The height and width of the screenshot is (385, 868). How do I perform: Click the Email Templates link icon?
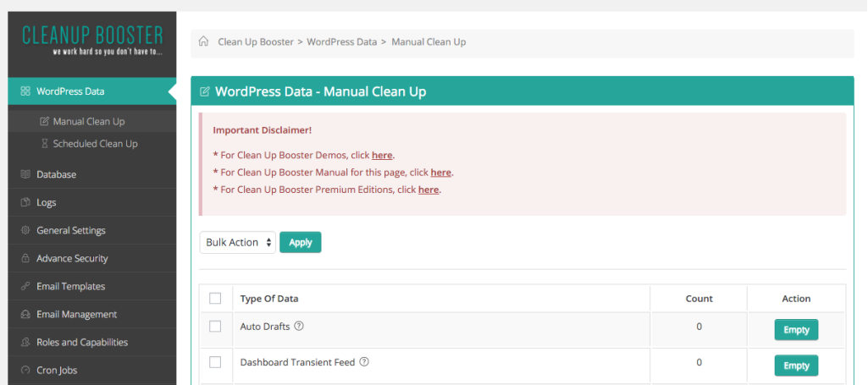(25, 287)
